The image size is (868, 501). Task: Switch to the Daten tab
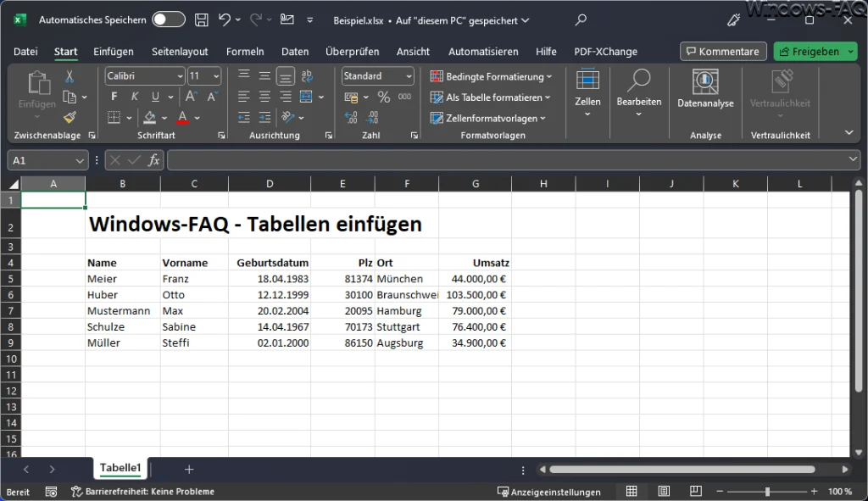(295, 52)
